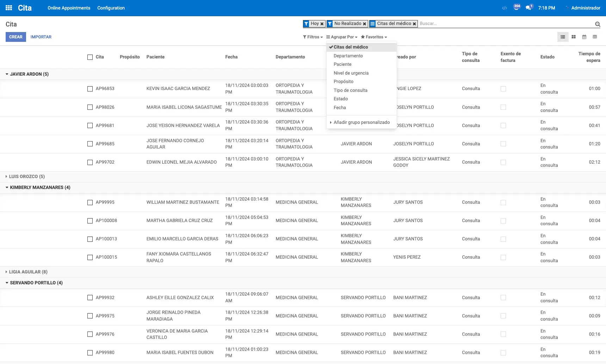Screen dimensions: 606x364
Task: Tick the checkbox for AP100008
Action: click(x=90, y=221)
